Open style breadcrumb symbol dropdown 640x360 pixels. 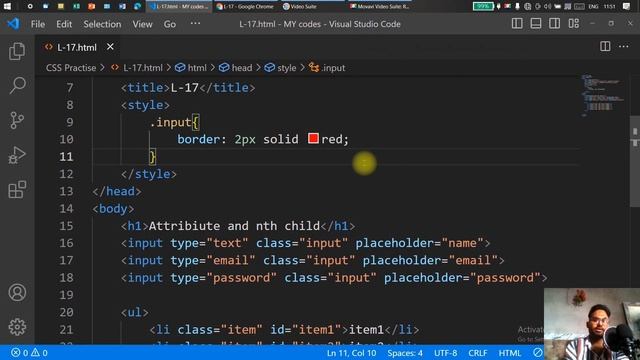click(x=281, y=68)
